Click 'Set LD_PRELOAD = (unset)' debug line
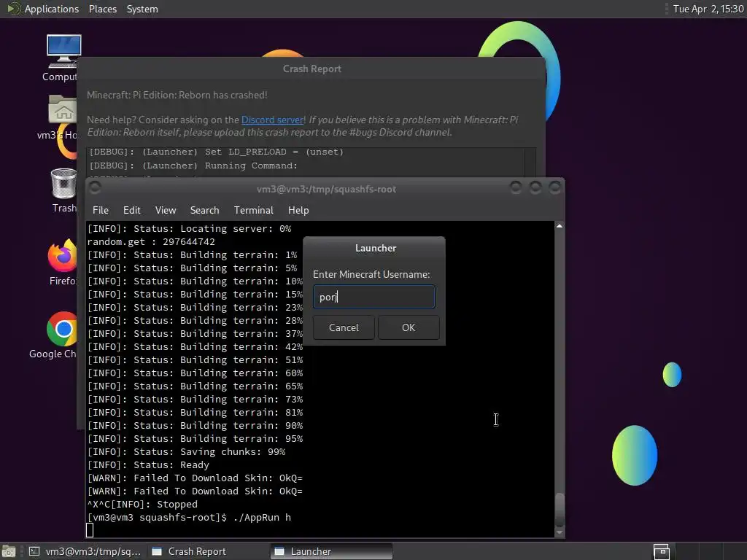 [216, 152]
